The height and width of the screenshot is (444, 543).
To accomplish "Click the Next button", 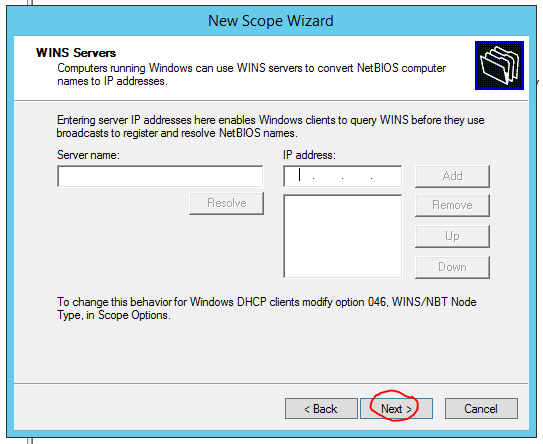I will [x=397, y=408].
